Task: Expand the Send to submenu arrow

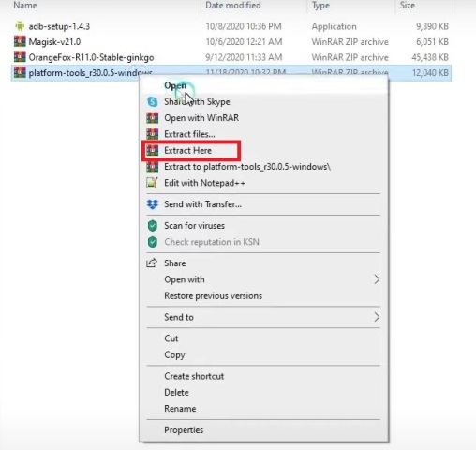Action: 377,317
